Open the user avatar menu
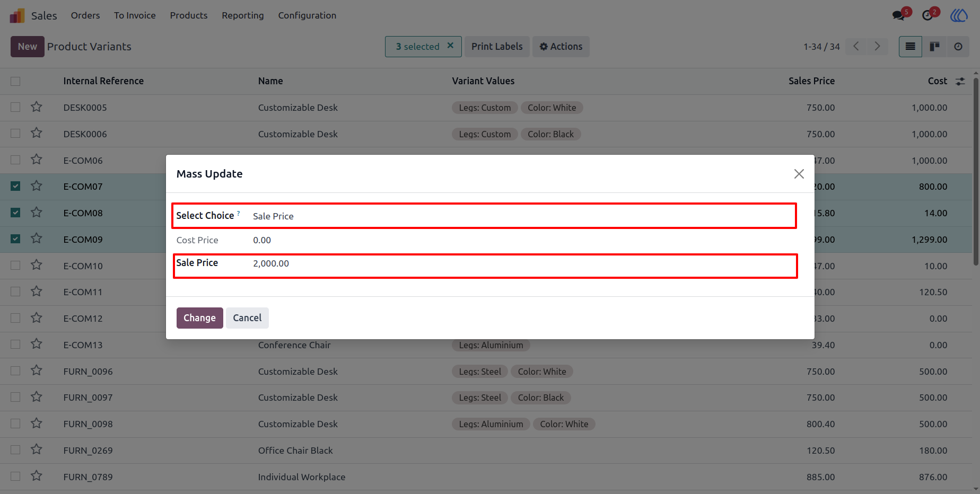The height and width of the screenshot is (494, 980). click(x=959, y=15)
